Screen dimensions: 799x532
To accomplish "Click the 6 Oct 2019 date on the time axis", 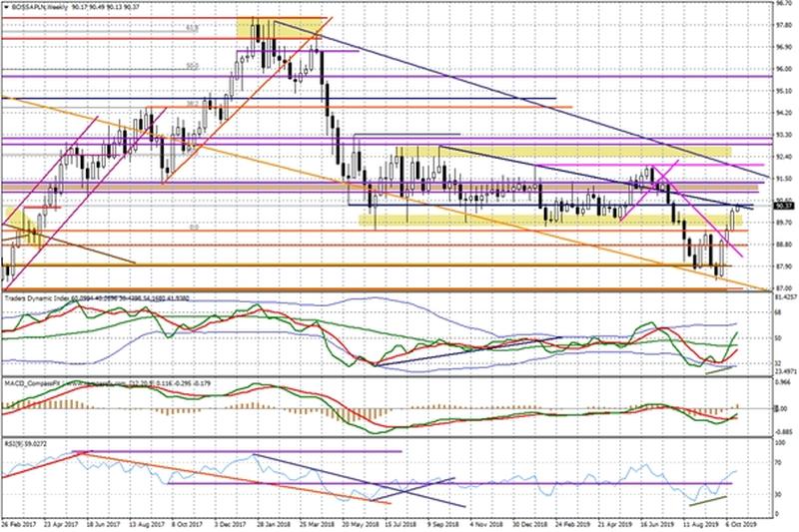I will [745, 522].
